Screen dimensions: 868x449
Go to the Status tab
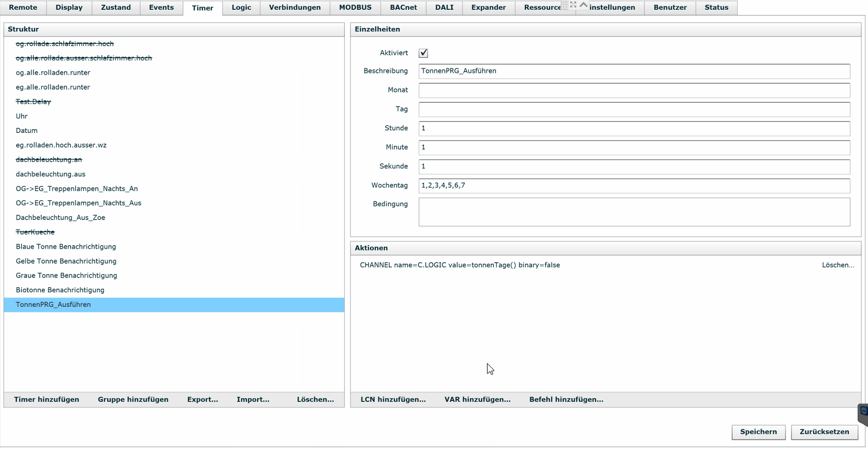pos(716,7)
